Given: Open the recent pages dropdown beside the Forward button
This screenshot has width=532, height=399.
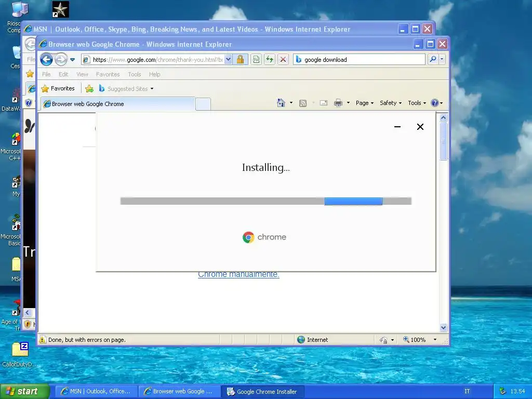Looking at the screenshot, I should pos(72,60).
